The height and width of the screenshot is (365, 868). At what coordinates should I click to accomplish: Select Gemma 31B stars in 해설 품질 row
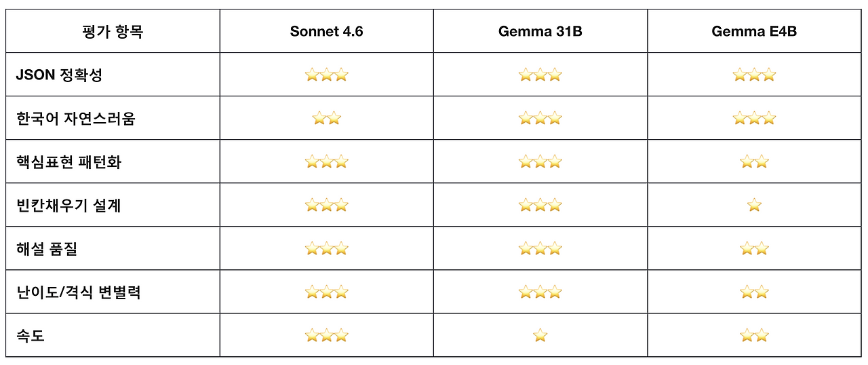coord(540,248)
